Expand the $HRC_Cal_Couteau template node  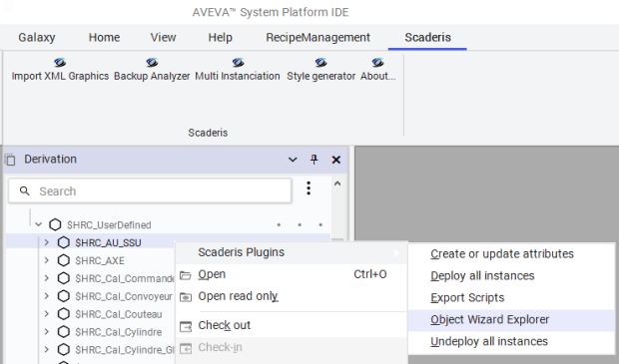pos(47,314)
